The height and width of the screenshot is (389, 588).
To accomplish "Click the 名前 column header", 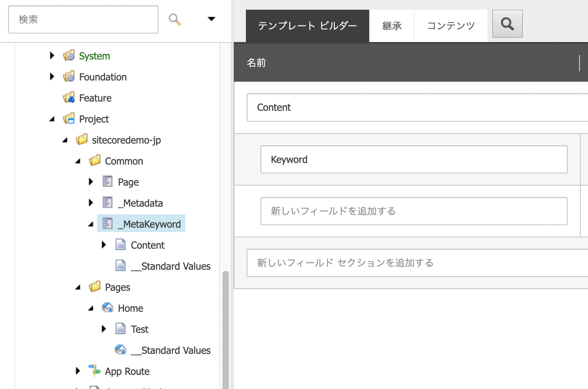I will (x=256, y=63).
